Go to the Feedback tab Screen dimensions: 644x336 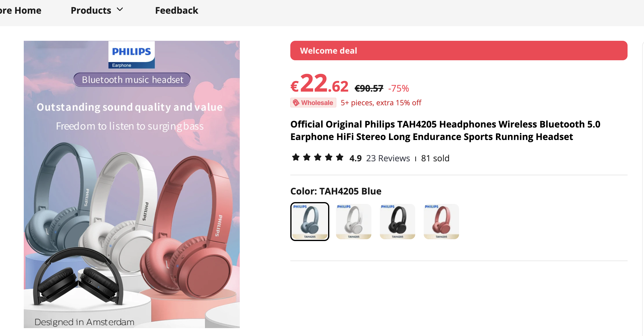(176, 10)
